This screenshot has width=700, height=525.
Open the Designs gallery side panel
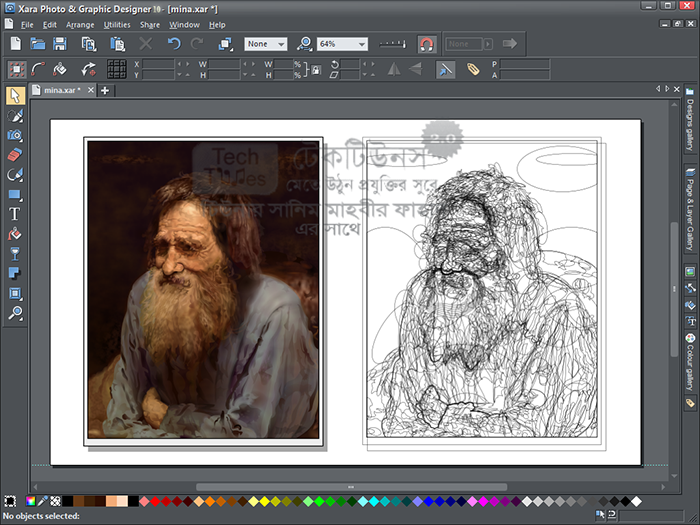click(x=690, y=120)
